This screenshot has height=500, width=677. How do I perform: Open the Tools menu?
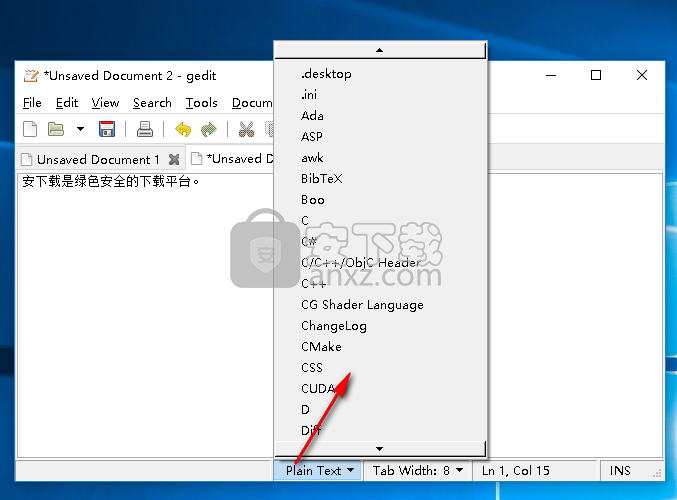click(202, 103)
